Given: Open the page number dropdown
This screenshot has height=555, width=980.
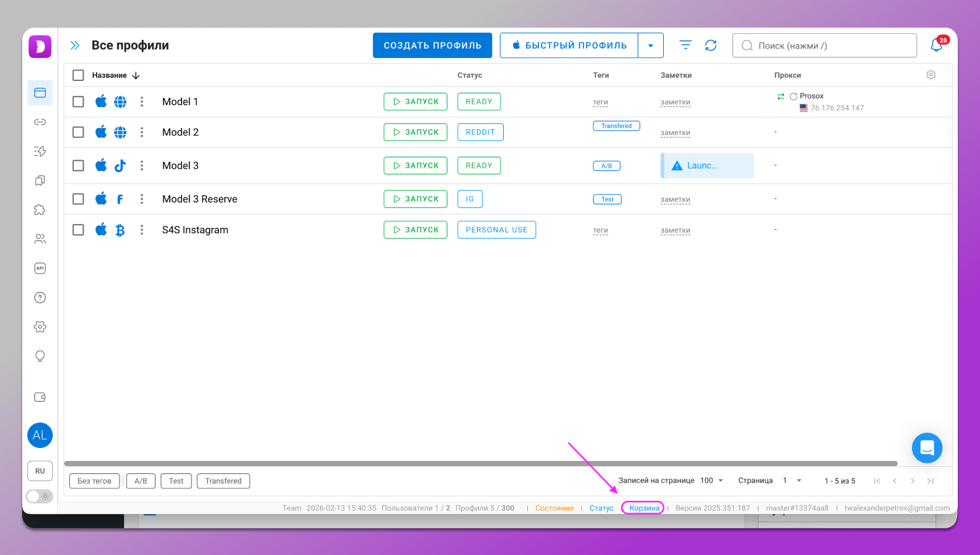Looking at the screenshot, I should (792, 481).
